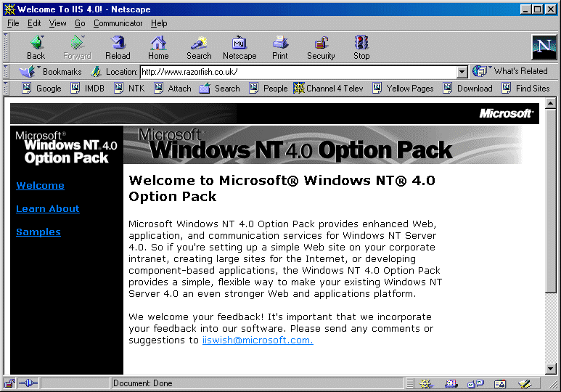Open the Attach bookmark
The width and height of the screenshot is (561, 392).
(x=173, y=88)
